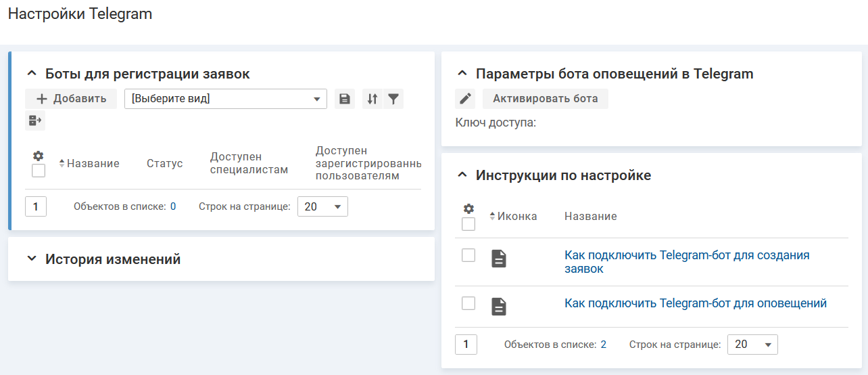This screenshot has height=375, width=868.
Task: Check the box for 'создания заявок' instruction
Action: (x=468, y=255)
